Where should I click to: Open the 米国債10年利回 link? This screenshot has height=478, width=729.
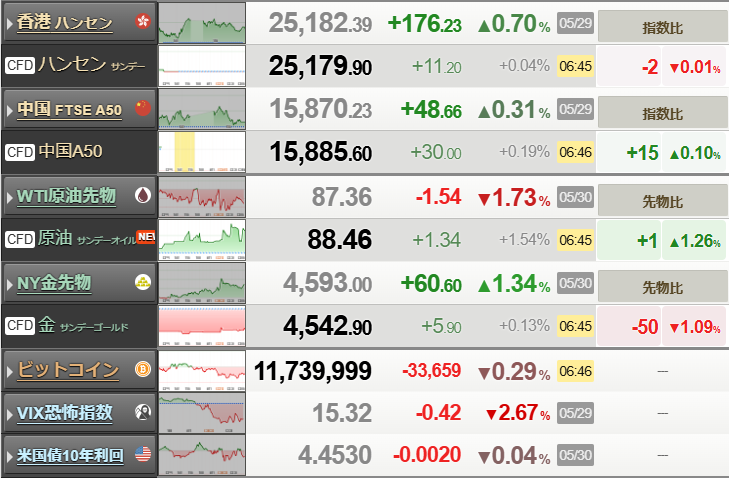tap(70, 455)
